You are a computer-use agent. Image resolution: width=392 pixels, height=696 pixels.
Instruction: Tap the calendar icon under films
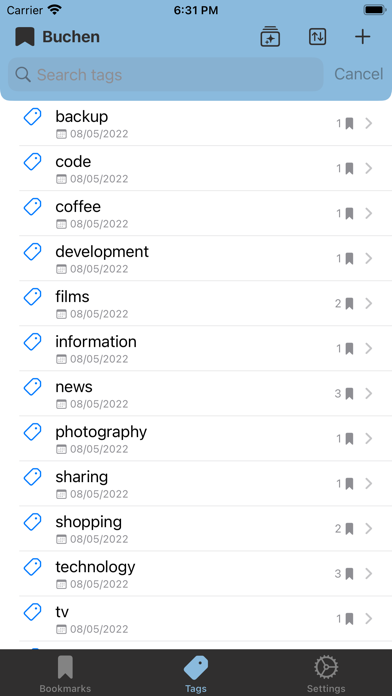click(x=61, y=314)
